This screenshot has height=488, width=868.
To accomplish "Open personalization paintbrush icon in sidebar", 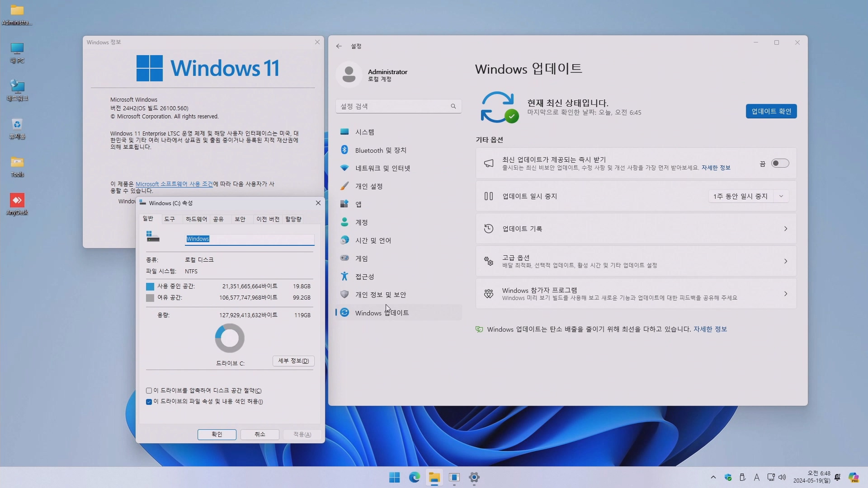I will (344, 186).
